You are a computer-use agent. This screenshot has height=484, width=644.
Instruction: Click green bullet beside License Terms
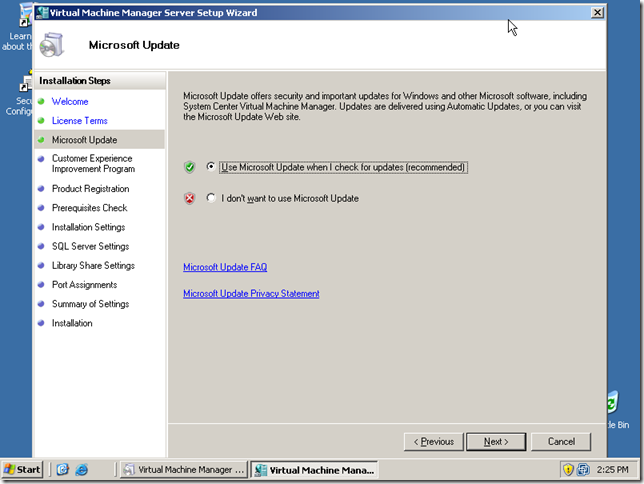coord(41,121)
